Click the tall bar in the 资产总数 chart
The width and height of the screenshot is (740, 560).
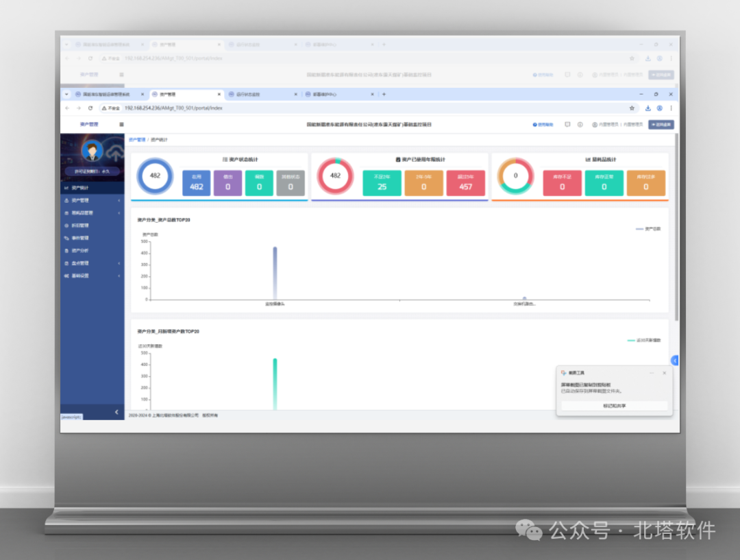point(275,273)
